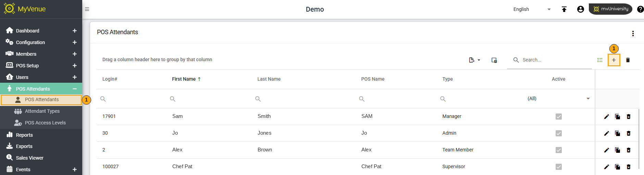Image resolution: width=644 pixels, height=175 pixels.
Task: Click the green list view icon
Action: (x=600, y=60)
